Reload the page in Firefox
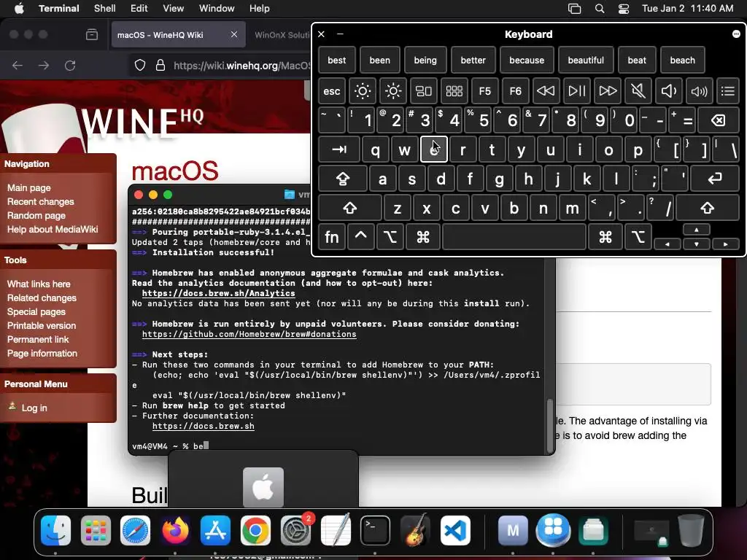The height and width of the screenshot is (560, 747). 70,65
